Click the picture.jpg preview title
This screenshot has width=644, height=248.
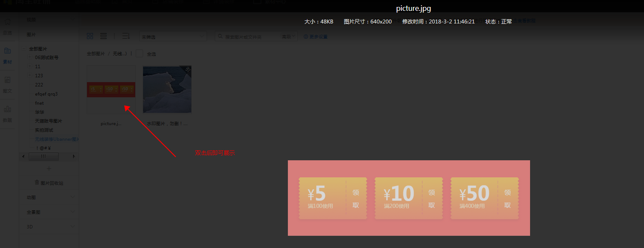tap(414, 8)
